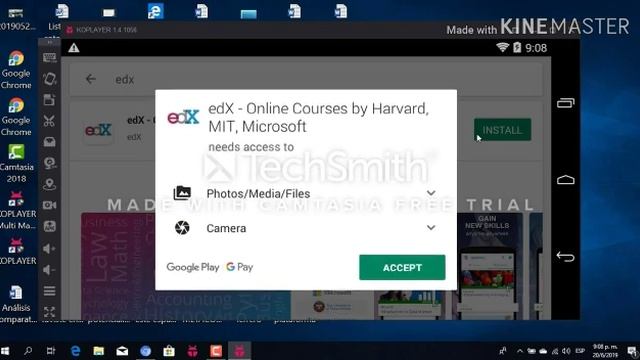Open KOPlayer keyboard mapping tool

tap(49, 58)
